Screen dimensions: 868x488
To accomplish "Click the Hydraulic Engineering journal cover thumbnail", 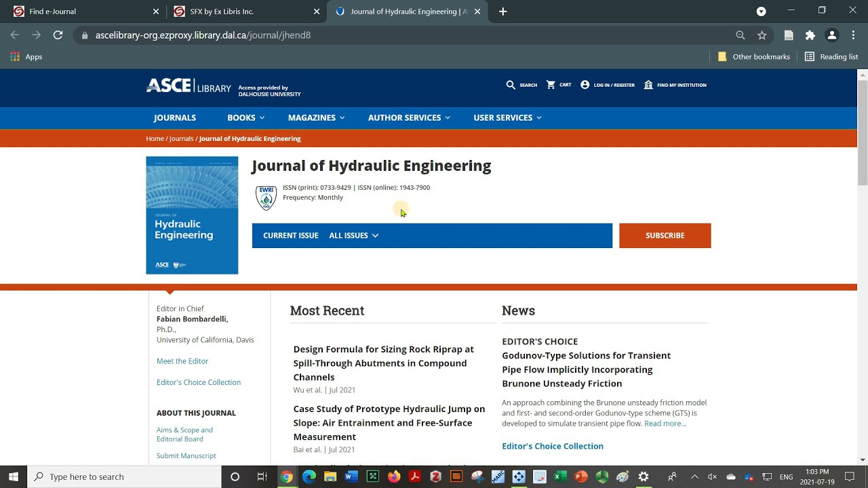I will click(192, 216).
